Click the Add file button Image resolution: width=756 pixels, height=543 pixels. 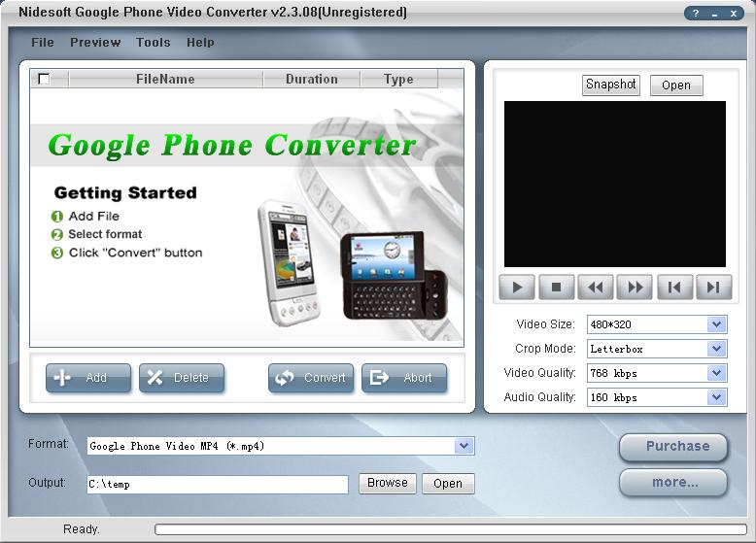(x=88, y=378)
